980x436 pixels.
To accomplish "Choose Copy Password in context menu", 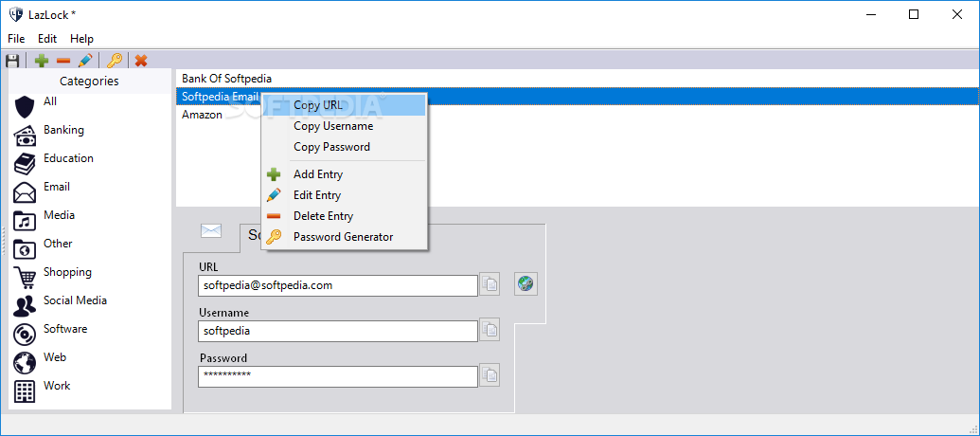I will click(344, 147).
